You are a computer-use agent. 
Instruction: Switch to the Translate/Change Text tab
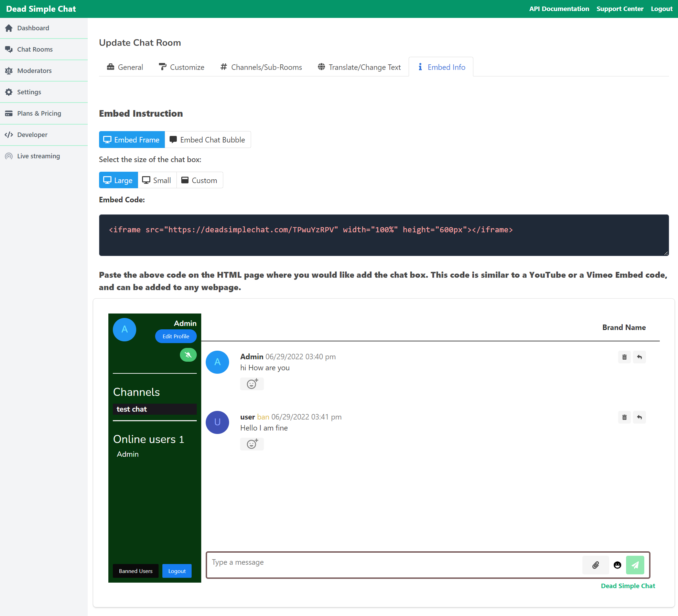pos(359,67)
